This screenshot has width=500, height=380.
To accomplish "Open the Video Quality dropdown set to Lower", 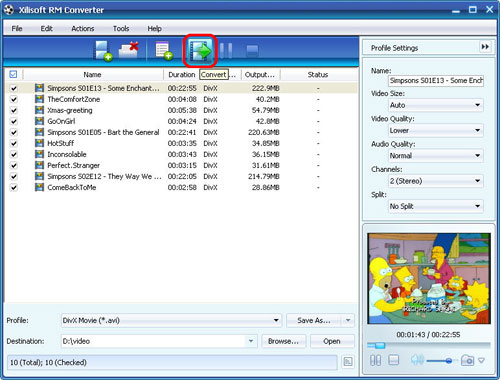I will (436, 130).
